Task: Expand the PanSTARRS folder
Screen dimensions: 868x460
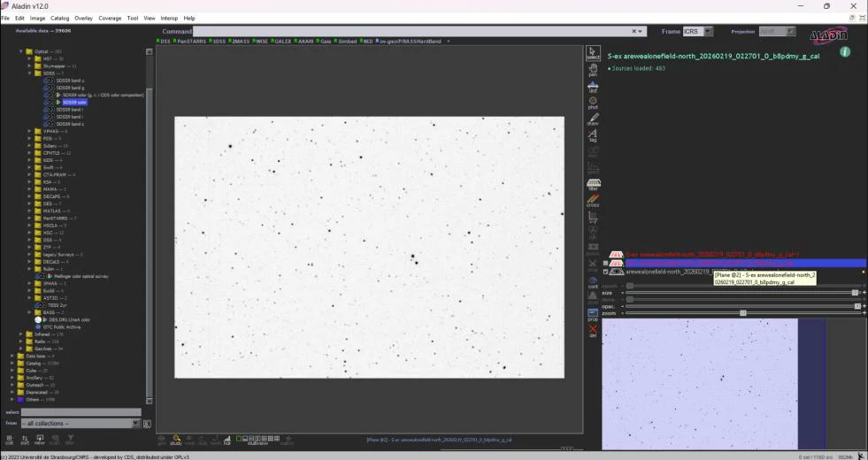Action: tap(30, 218)
